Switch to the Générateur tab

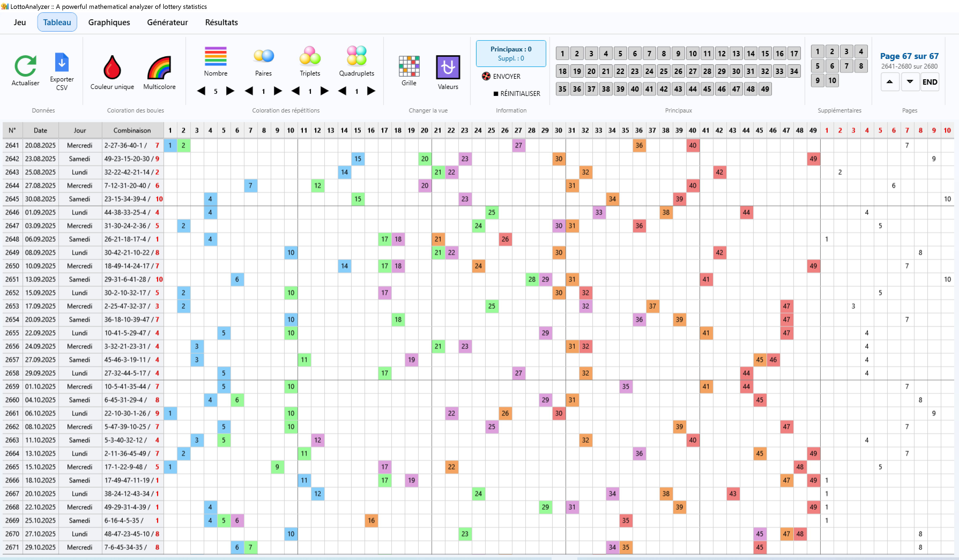pyautogui.click(x=168, y=22)
